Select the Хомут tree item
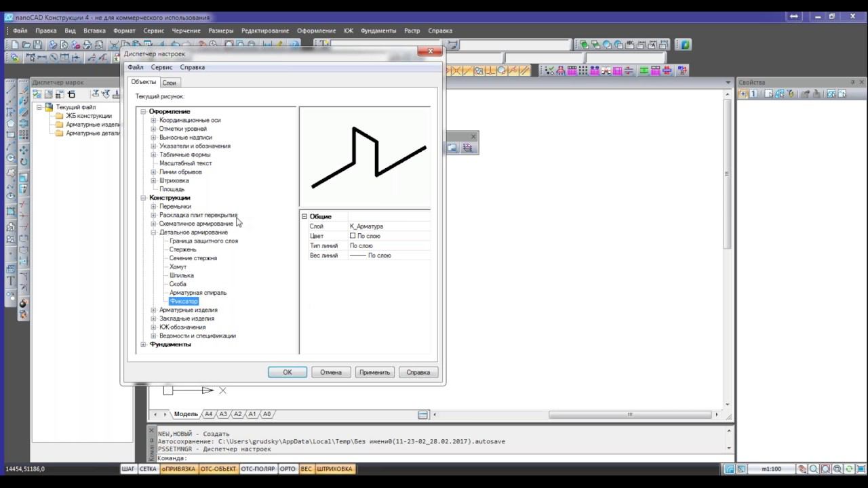This screenshot has height=488, width=868. tap(178, 267)
